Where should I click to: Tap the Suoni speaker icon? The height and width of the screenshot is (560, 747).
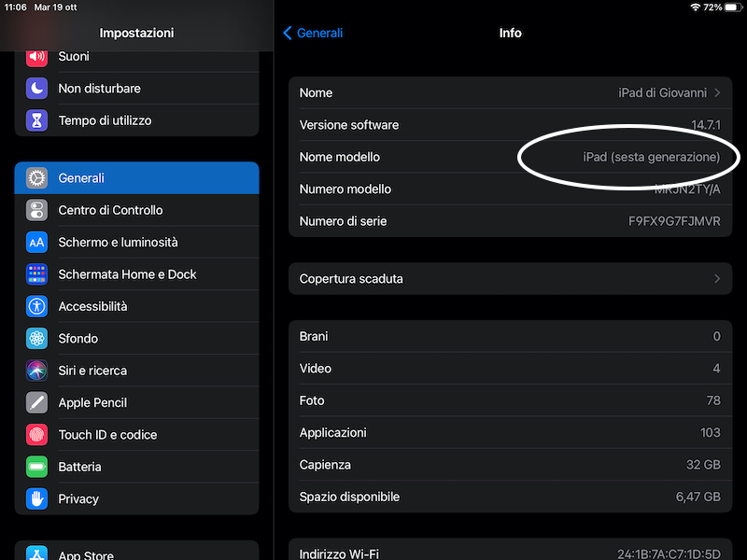(x=36, y=57)
